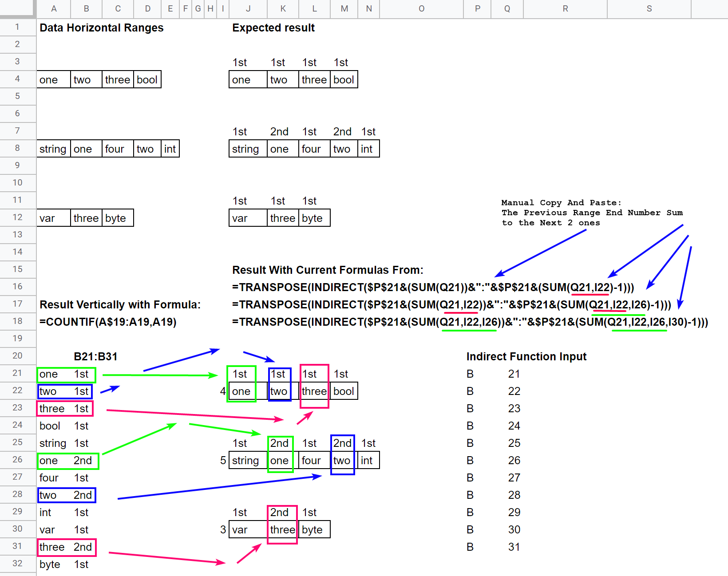The width and height of the screenshot is (728, 576).
Task: Select cell 'three' in row 23 column A
Action: tap(54, 409)
